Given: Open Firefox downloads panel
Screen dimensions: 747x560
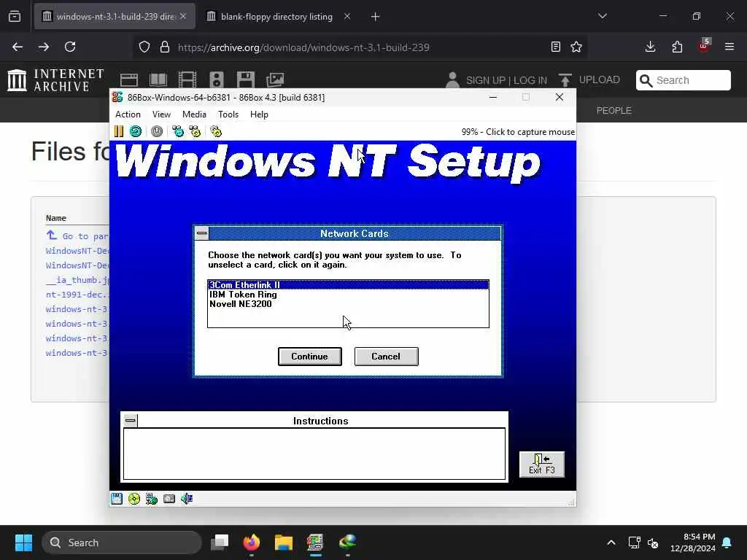Looking at the screenshot, I should (x=650, y=47).
